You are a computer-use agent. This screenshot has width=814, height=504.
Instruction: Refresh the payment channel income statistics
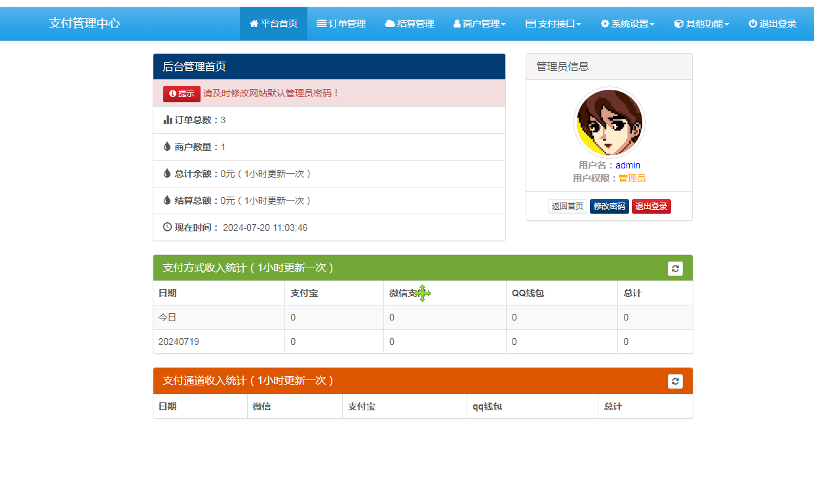click(675, 381)
